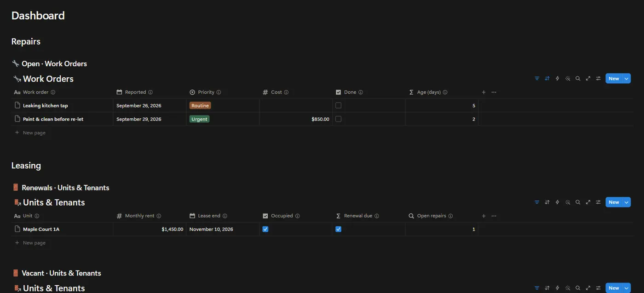Open three-dot menu after Open repairs column
The height and width of the screenshot is (293, 644).
(494, 216)
